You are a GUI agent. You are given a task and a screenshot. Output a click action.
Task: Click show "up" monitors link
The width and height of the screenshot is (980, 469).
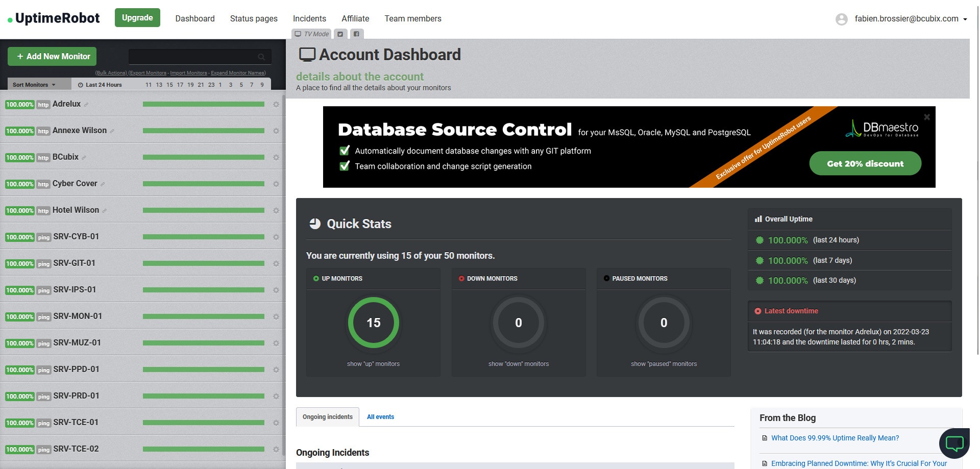click(x=373, y=364)
